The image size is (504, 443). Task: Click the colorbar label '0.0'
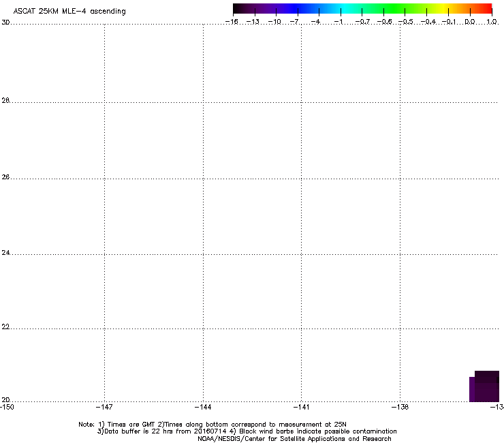[470, 22]
